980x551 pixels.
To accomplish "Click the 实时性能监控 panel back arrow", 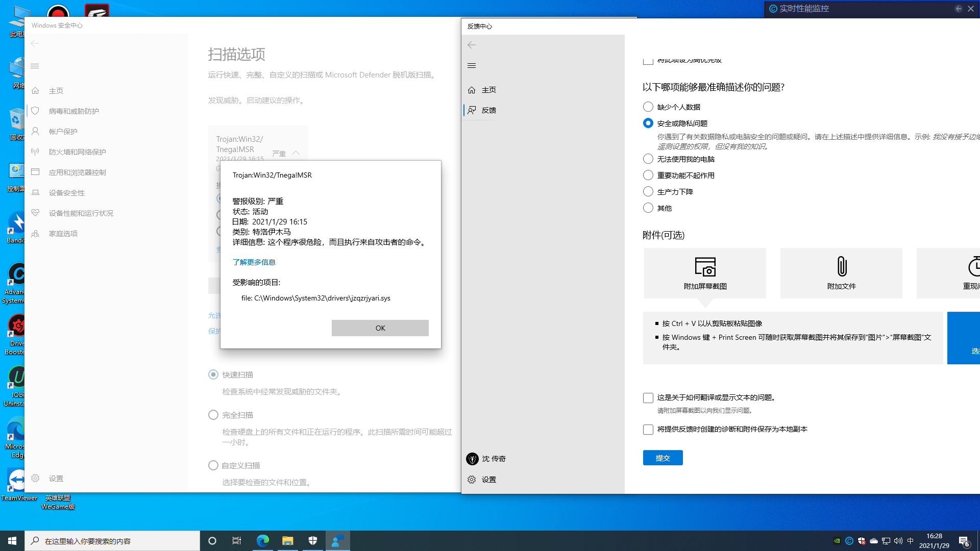I will [x=959, y=9].
